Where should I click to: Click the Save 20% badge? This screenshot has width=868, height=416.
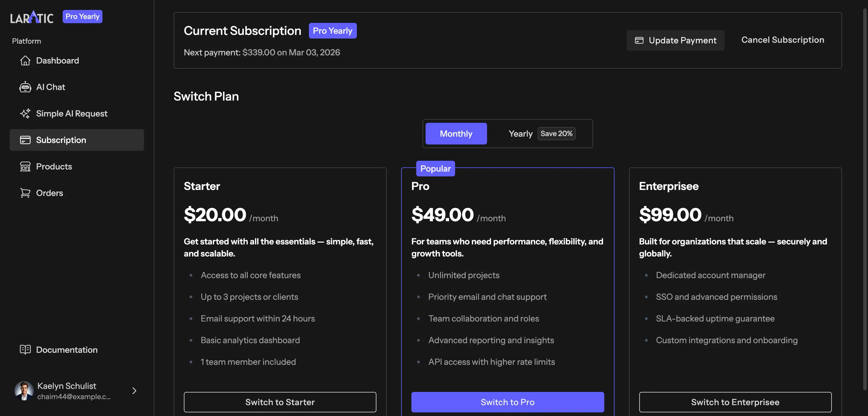click(556, 134)
